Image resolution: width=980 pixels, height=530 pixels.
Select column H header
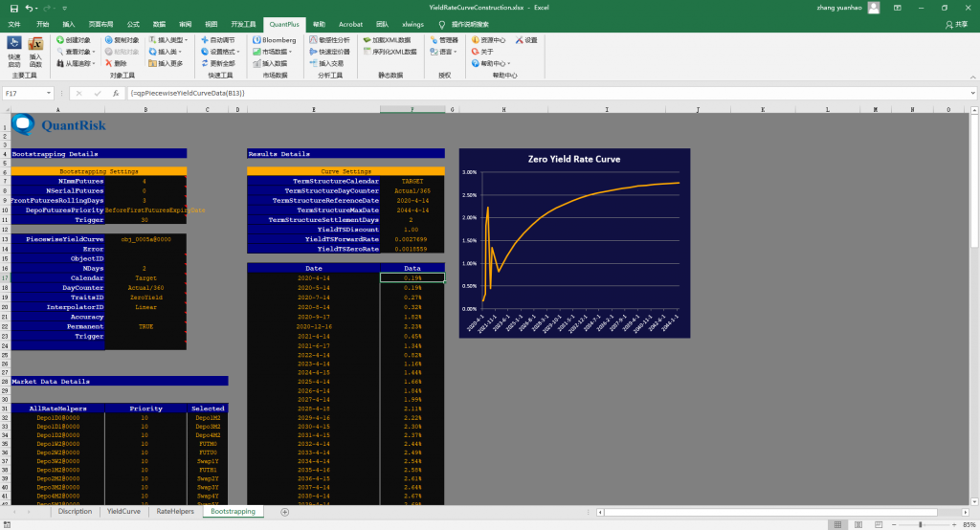[503, 109]
